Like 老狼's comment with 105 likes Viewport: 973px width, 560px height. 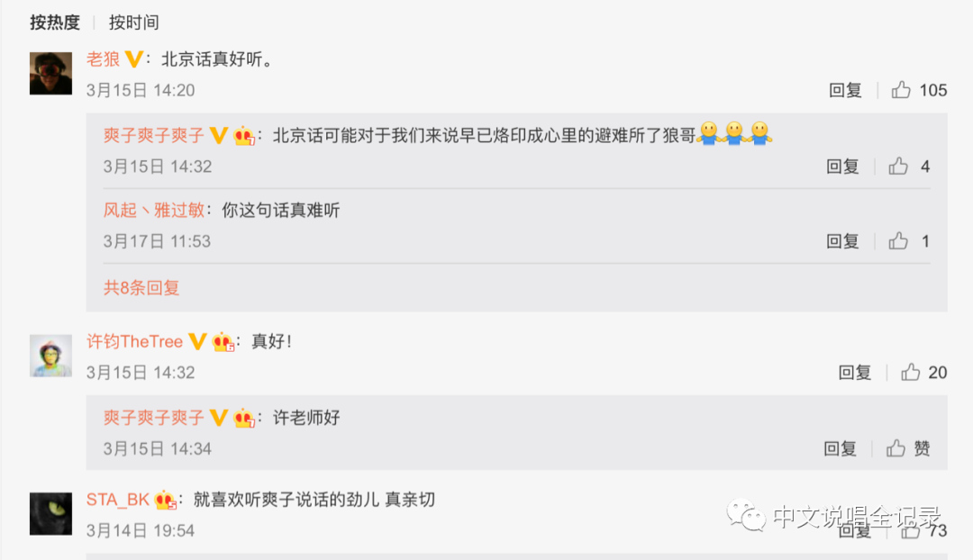pos(901,90)
